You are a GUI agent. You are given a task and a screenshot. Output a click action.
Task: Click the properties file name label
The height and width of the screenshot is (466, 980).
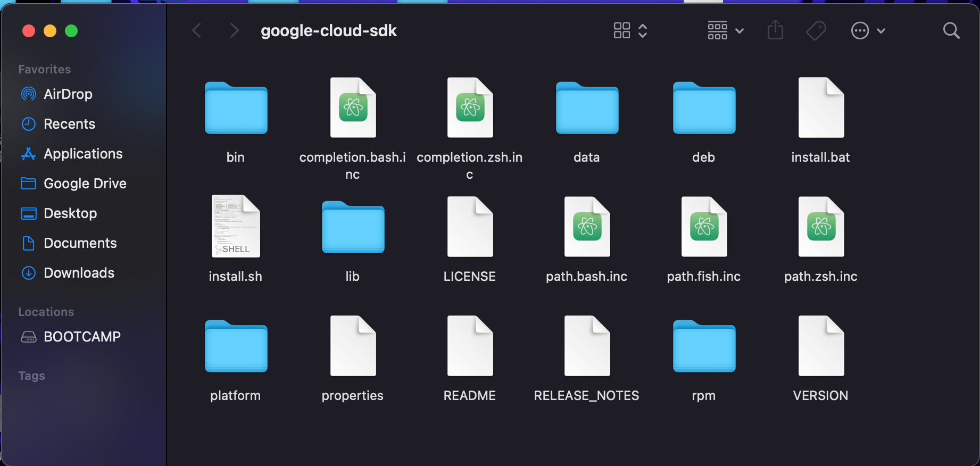[x=353, y=396]
